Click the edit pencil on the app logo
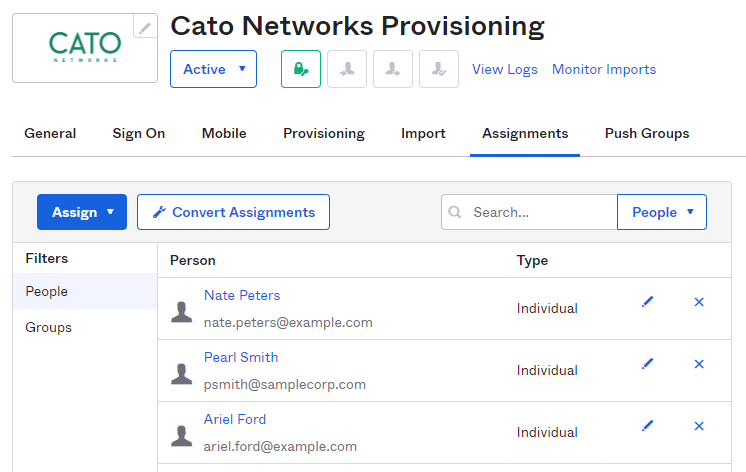Image resolution: width=746 pixels, height=472 pixels. pyautogui.click(x=146, y=28)
